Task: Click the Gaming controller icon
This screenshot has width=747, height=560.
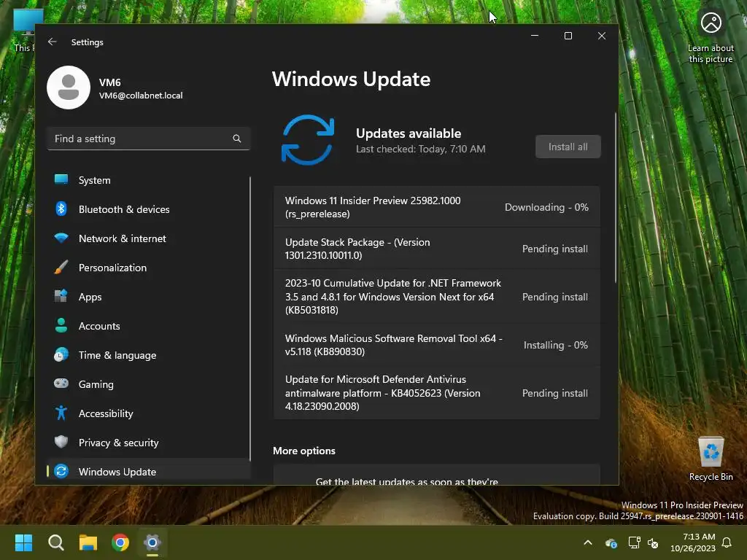Action: click(61, 384)
